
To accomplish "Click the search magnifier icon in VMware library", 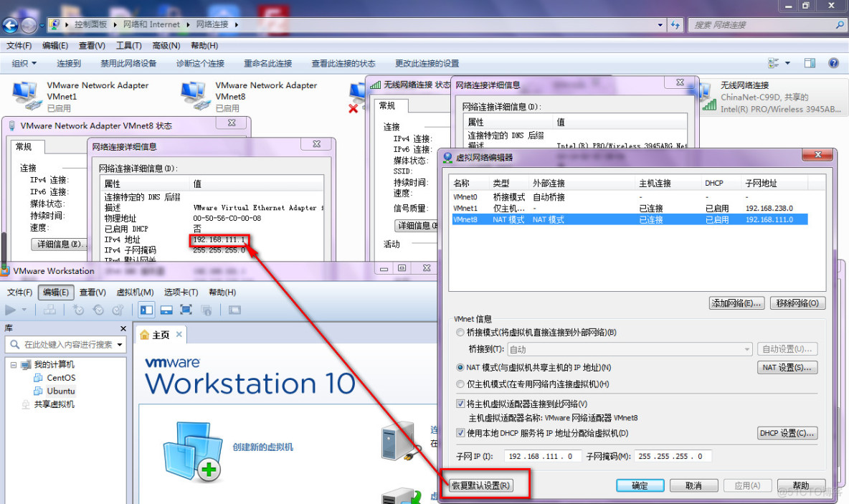I will coord(14,344).
